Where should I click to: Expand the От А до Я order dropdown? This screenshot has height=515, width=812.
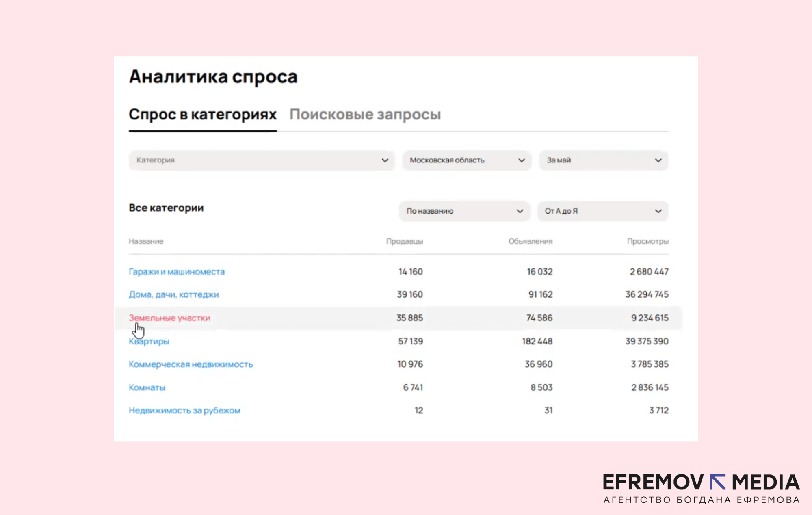pyautogui.click(x=602, y=211)
